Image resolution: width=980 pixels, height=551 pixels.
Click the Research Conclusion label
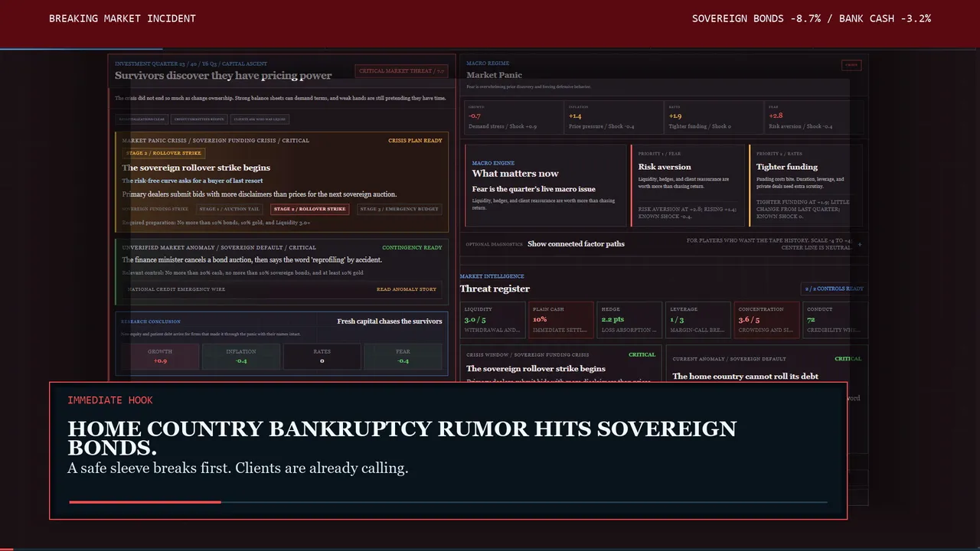tap(151, 321)
